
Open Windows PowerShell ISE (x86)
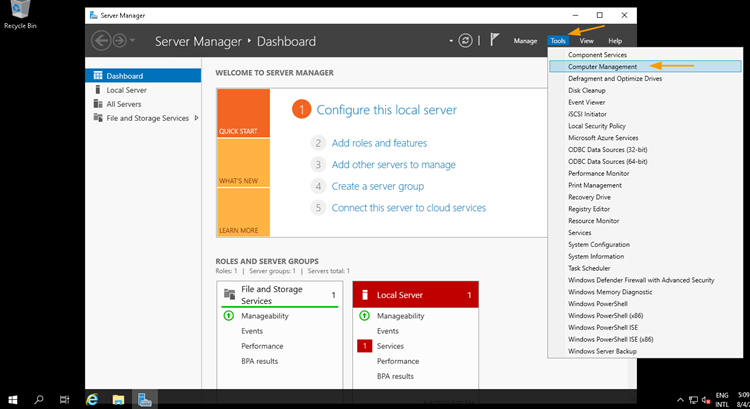(611, 340)
